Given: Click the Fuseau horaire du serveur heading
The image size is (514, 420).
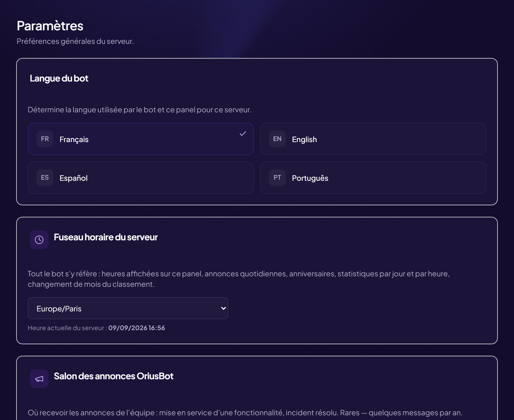Looking at the screenshot, I should (x=106, y=237).
